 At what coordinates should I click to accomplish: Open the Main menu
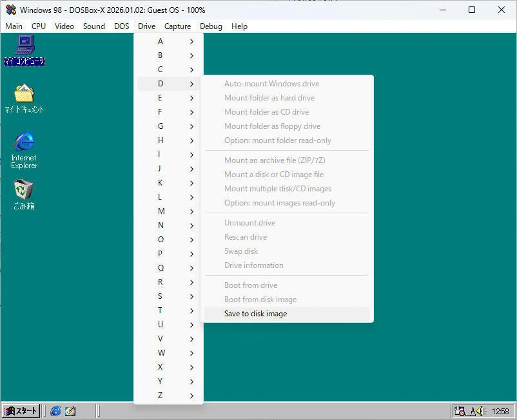click(x=14, y=26)
